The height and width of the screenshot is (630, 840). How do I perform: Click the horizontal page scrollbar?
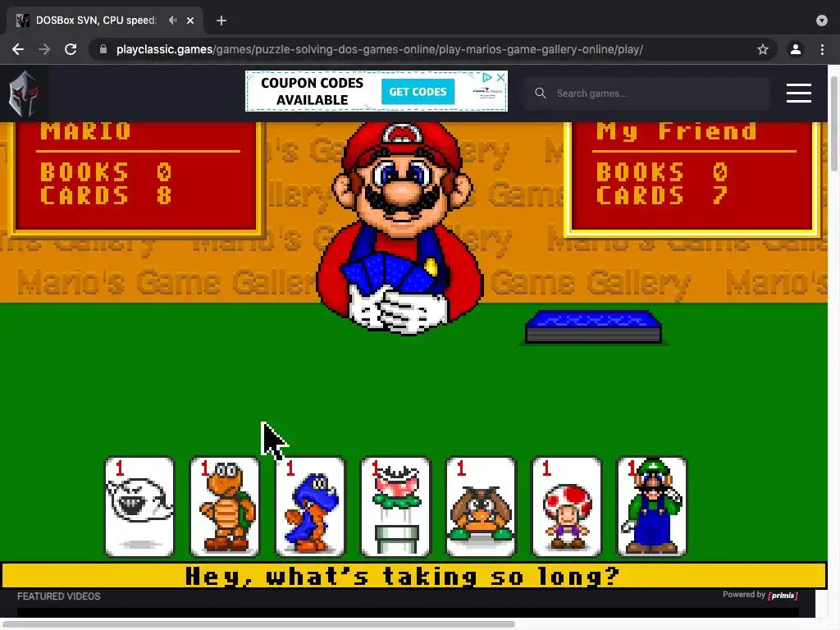pos(258,624)
